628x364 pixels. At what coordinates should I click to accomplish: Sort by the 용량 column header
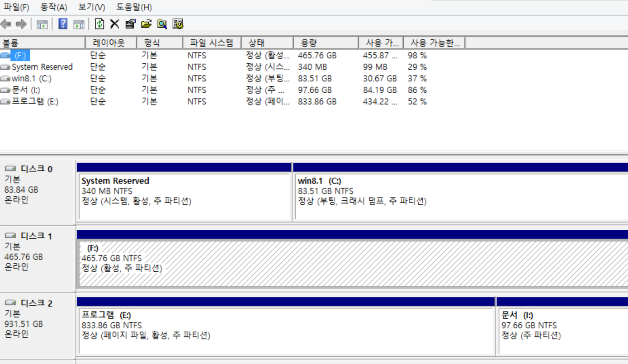(x=326, y=43)
